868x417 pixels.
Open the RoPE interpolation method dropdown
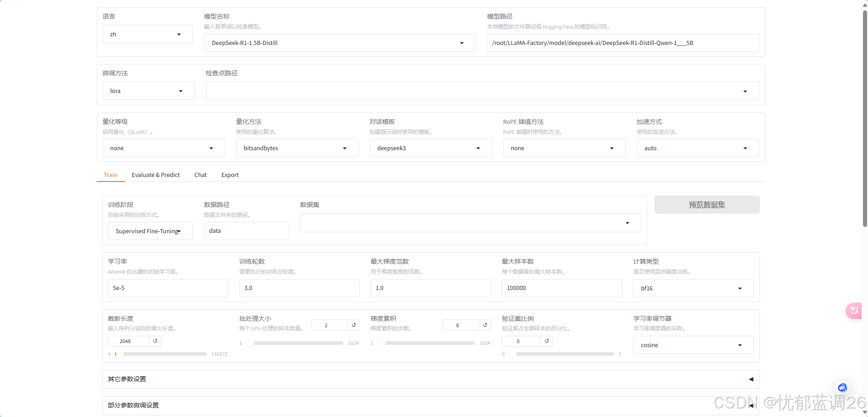pyautogui.click(x=564, y=148)
